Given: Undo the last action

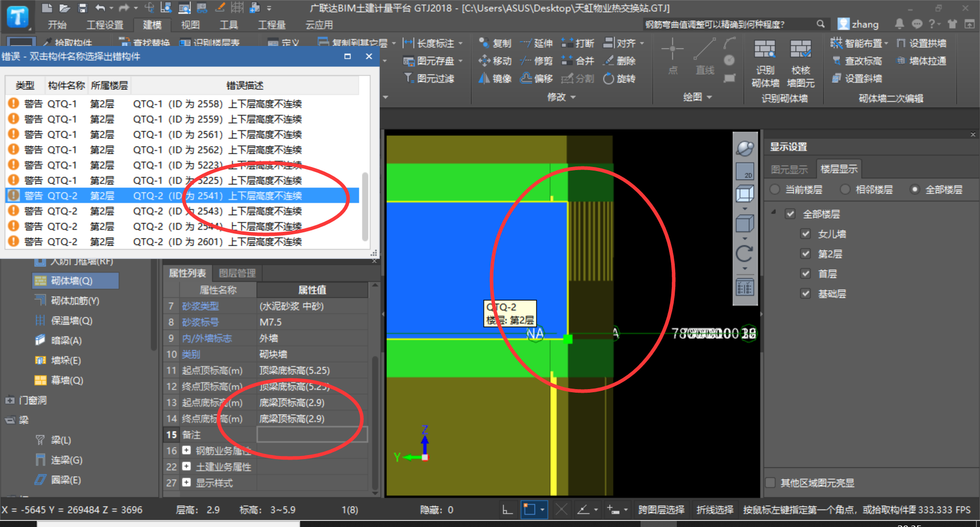Looking at the screenshot, I should pos(101,8).
